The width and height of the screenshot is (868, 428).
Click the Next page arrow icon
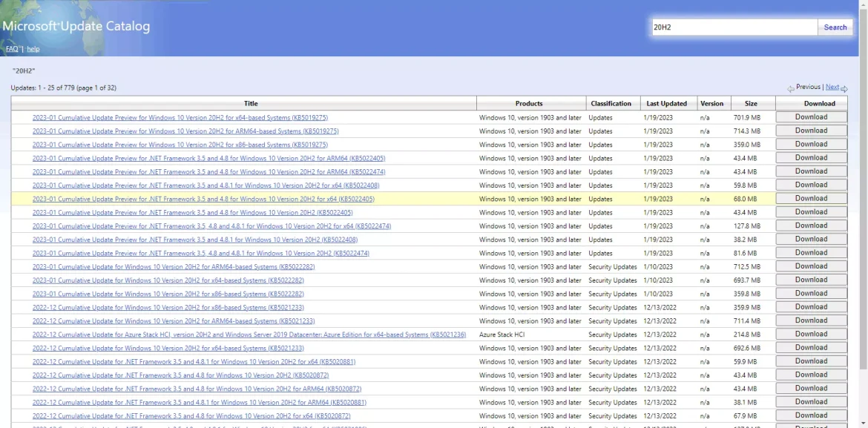pos(844,88)
